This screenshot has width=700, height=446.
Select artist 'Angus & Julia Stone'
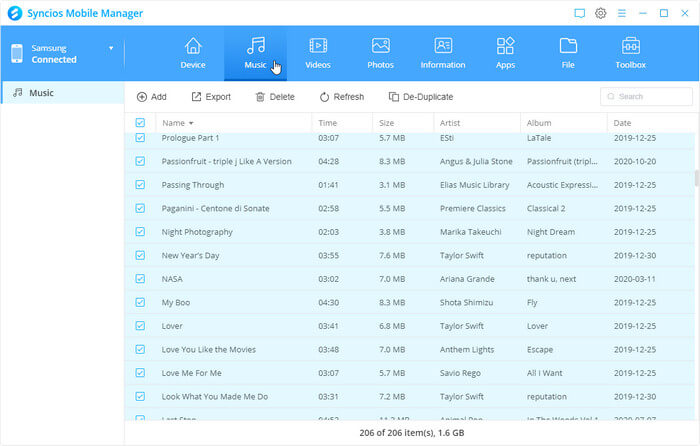(476, 162)
